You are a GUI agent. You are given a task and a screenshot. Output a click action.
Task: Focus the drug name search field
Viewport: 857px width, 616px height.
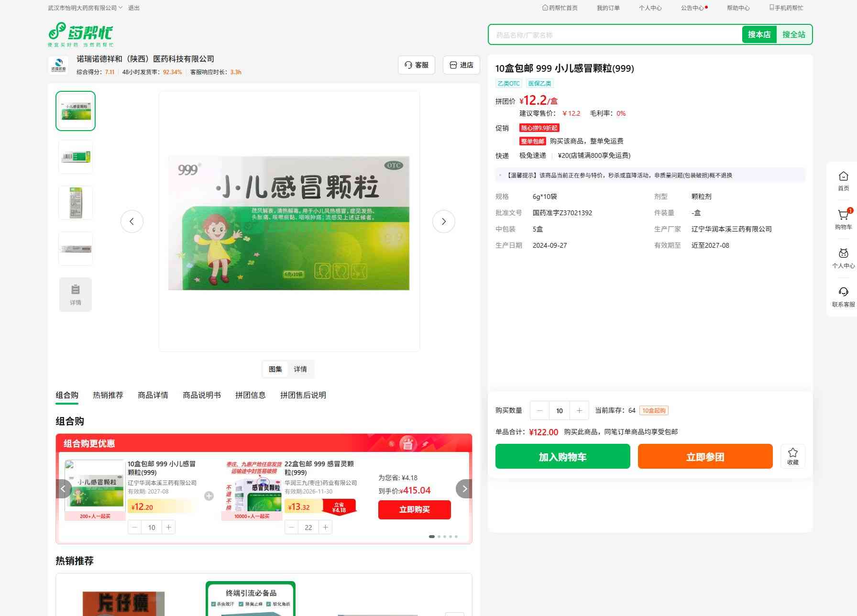pyautogui.click(x=615, y=35)
